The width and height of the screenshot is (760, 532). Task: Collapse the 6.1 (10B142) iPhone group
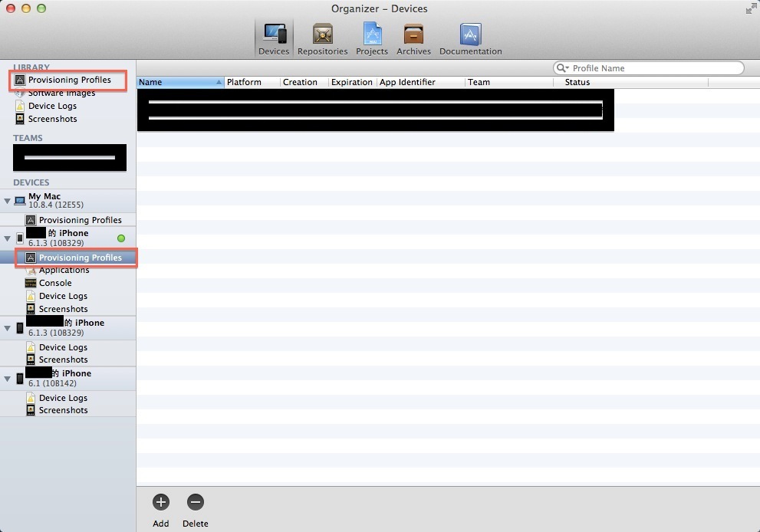coord(7,379)
